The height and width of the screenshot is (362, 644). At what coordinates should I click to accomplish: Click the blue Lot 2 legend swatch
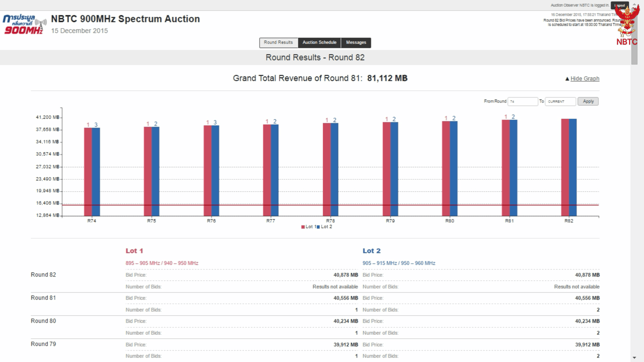pos(318,227)
